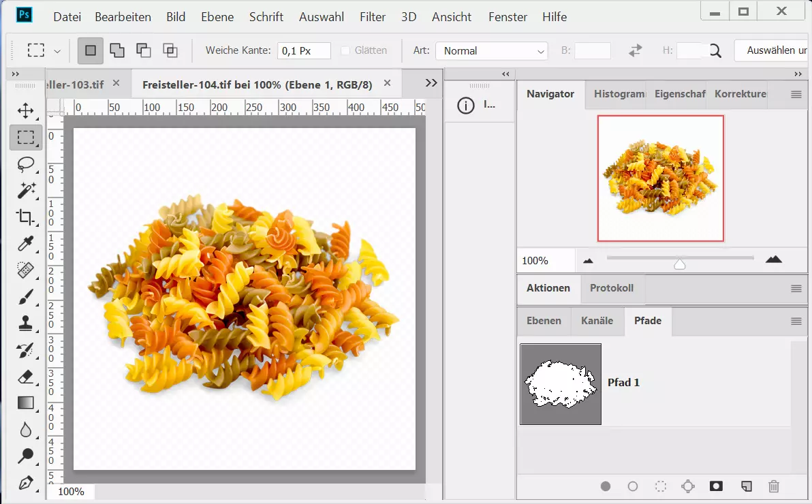812x504 pixels.
Task: Select the Pen tool
Action: point(26,483)
